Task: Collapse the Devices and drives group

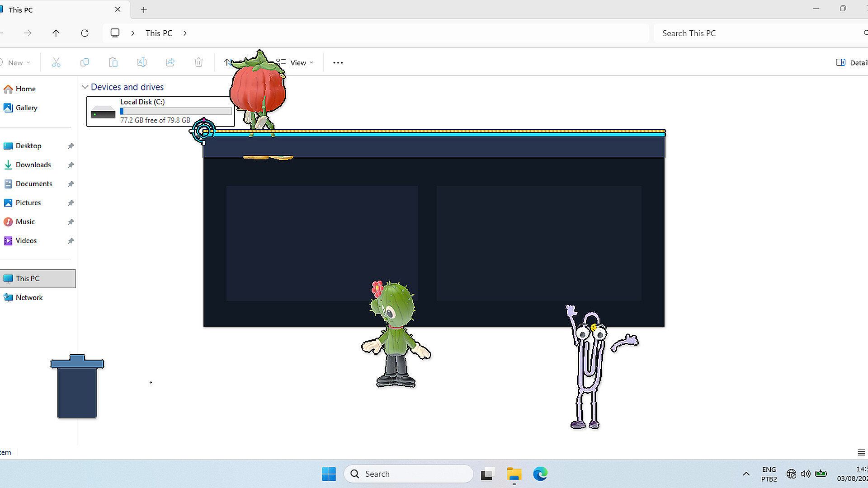Action: pos(85,87)
